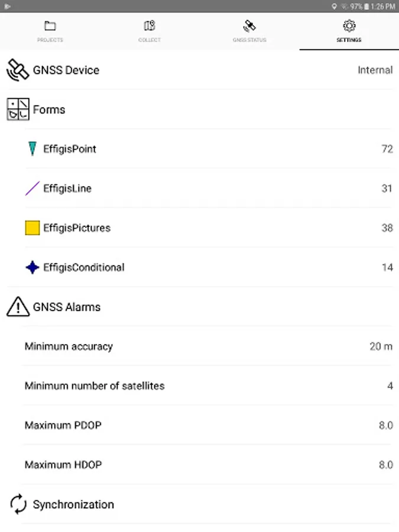Tap the Synchronization arrows icon
Image resolution: width=399 pixels, height=532 pixels.
(18, 504)
